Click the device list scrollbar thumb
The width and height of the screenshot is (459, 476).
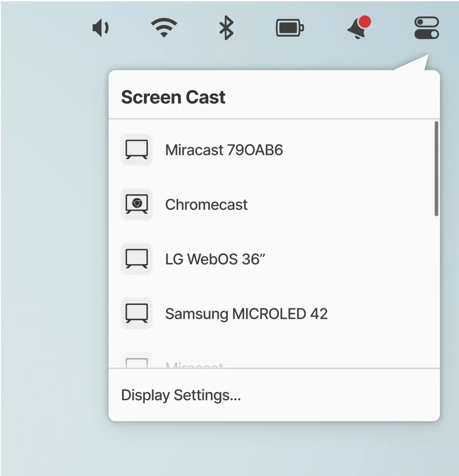pos(436,169)
